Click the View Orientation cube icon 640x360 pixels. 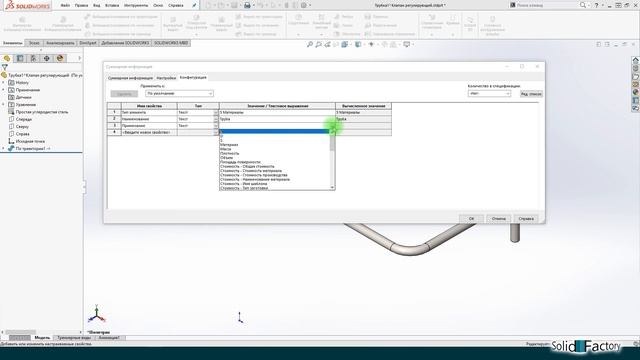pos(345,44)
